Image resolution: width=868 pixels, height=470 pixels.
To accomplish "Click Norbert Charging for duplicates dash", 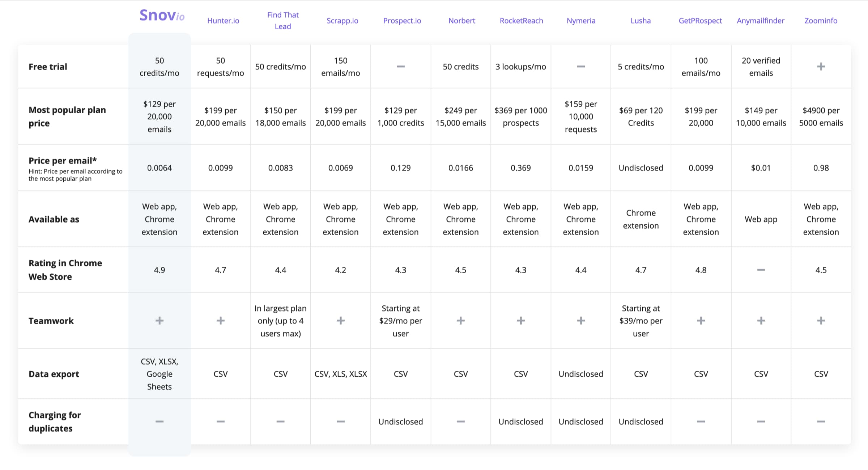I will pos(461,422).
